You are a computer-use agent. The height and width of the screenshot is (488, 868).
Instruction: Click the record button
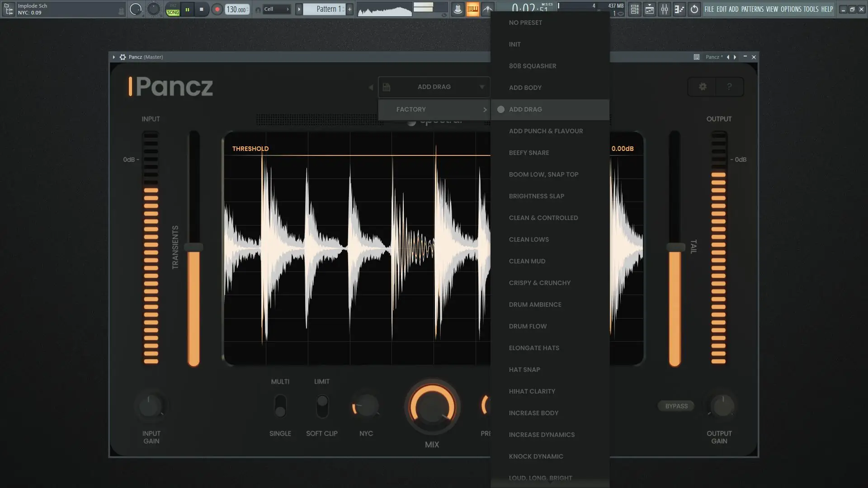pos(217,9)
